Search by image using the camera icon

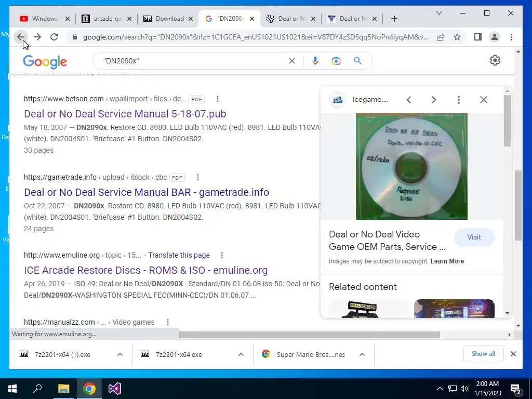coord(336,61)
